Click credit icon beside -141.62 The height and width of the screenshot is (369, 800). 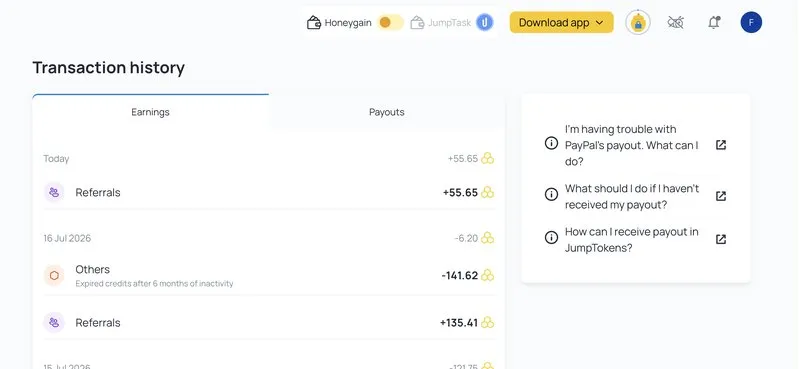click(488, 276)
